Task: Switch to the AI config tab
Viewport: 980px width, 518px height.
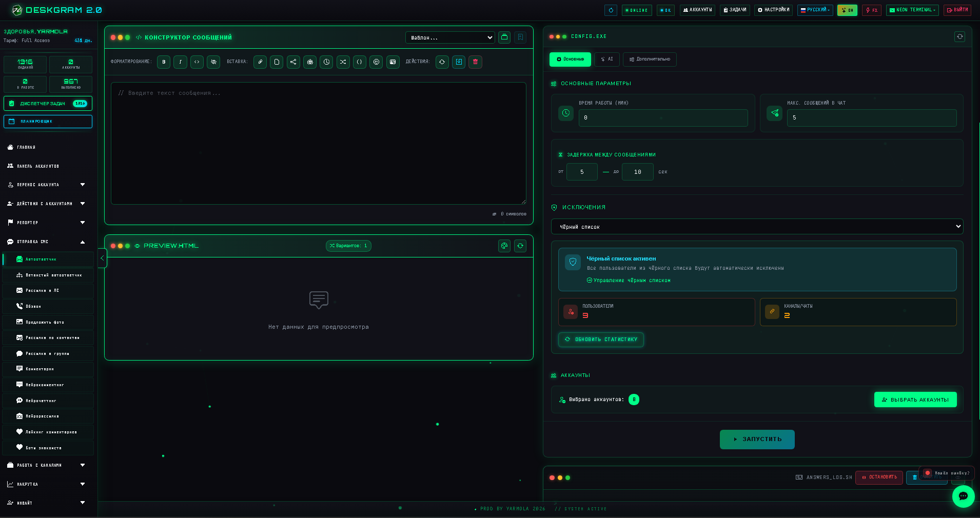Action: point(607,59)
